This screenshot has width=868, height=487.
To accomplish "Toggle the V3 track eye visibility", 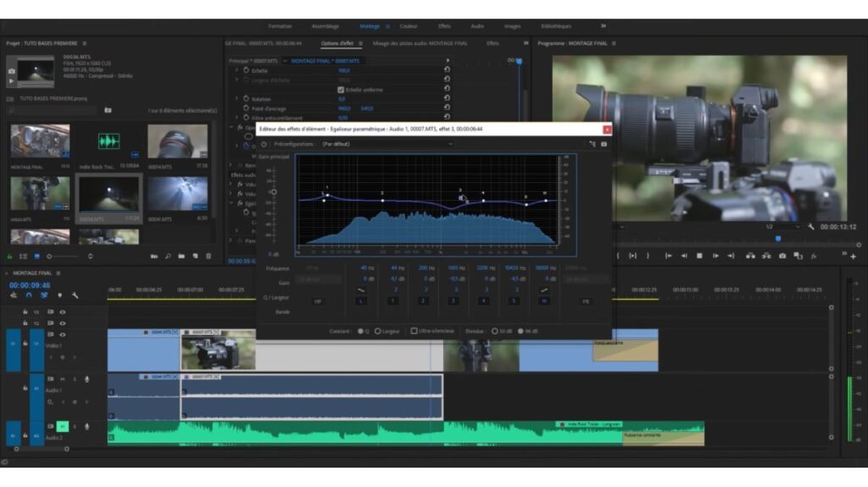I will (63, 313).
